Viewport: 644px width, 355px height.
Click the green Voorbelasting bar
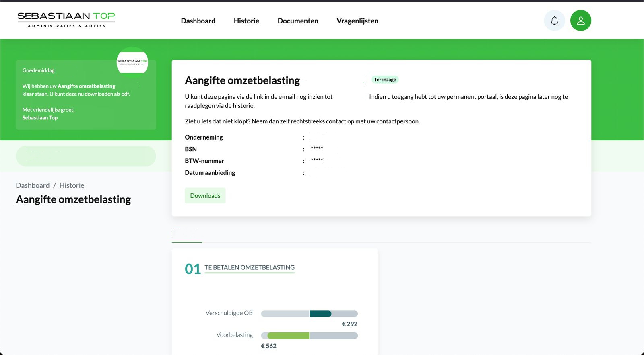click(x=288, y=336)
